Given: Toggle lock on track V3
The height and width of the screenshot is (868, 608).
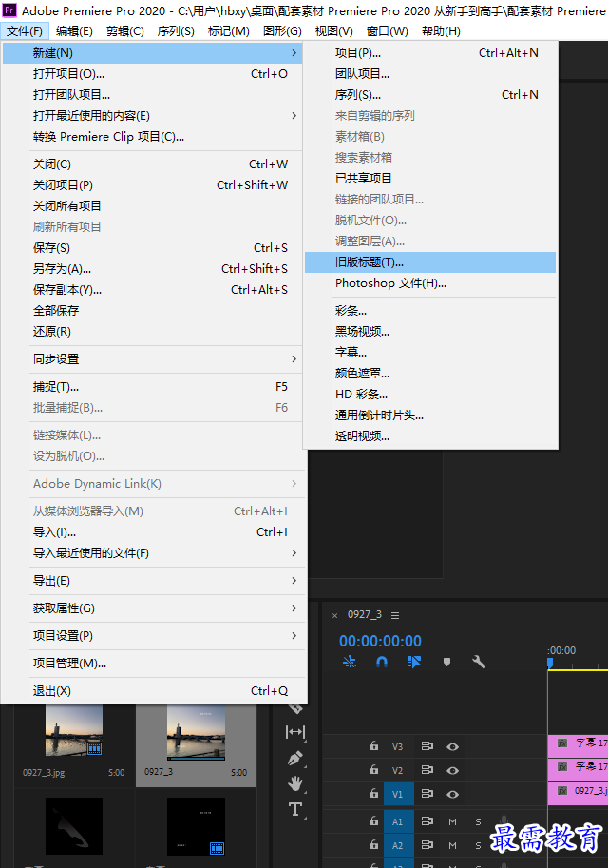Looking at the screenshot, I should point(374,746).
